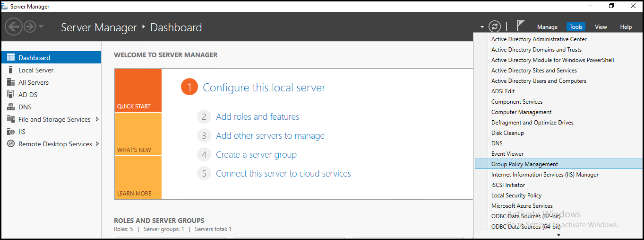Click the forward navigation arrow icon

pyautogui.click(x=30, y=27)
